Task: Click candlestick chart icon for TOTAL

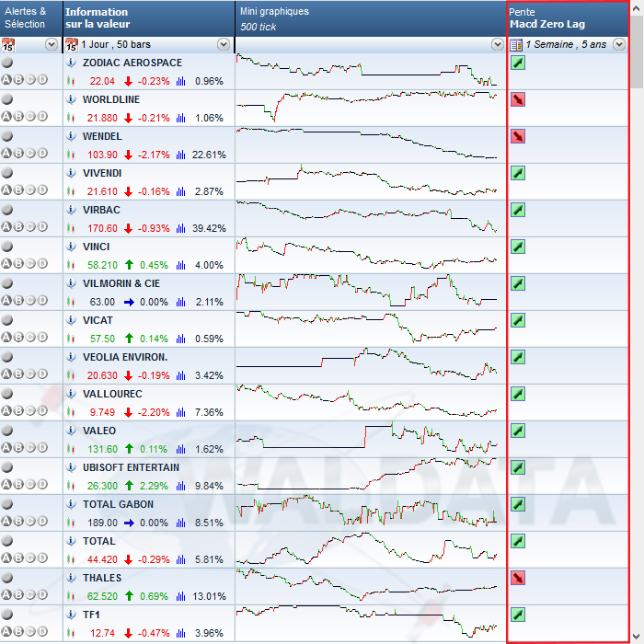Action: (x=71, y=559)
